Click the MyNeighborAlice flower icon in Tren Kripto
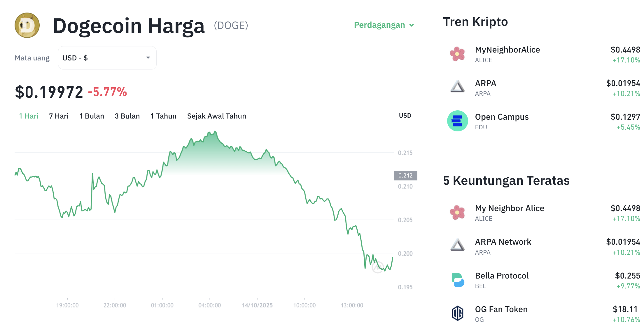 457,54
